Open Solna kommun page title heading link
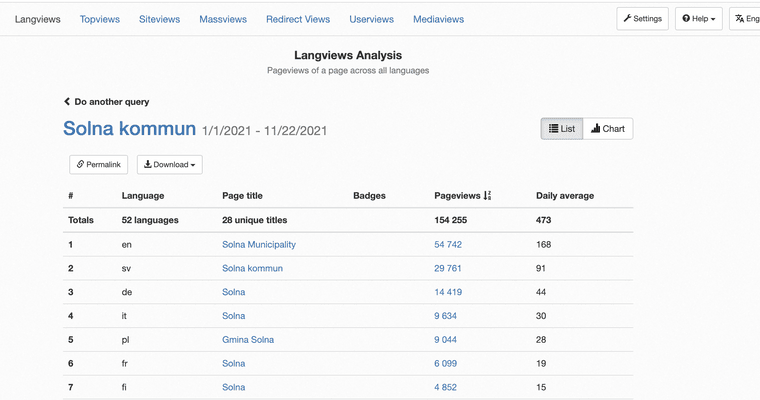Viewport: 760px width, 400px height. [x=129, y=129]
